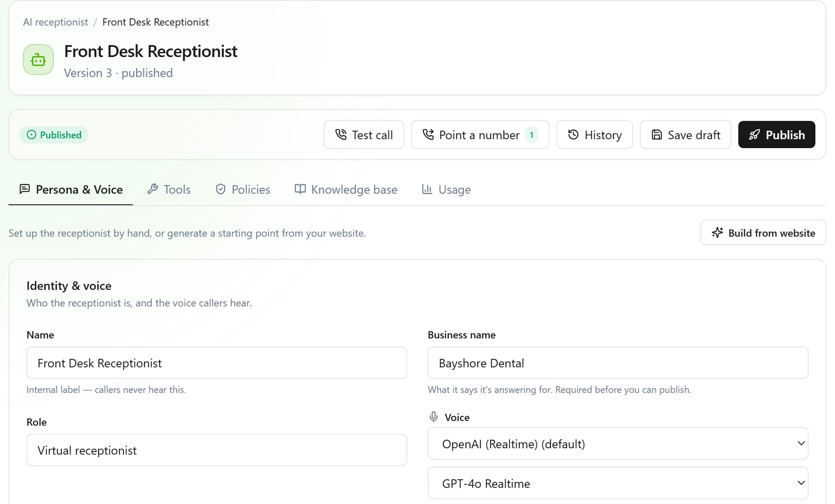Click the Knowledge base book icon

point(300,189)
